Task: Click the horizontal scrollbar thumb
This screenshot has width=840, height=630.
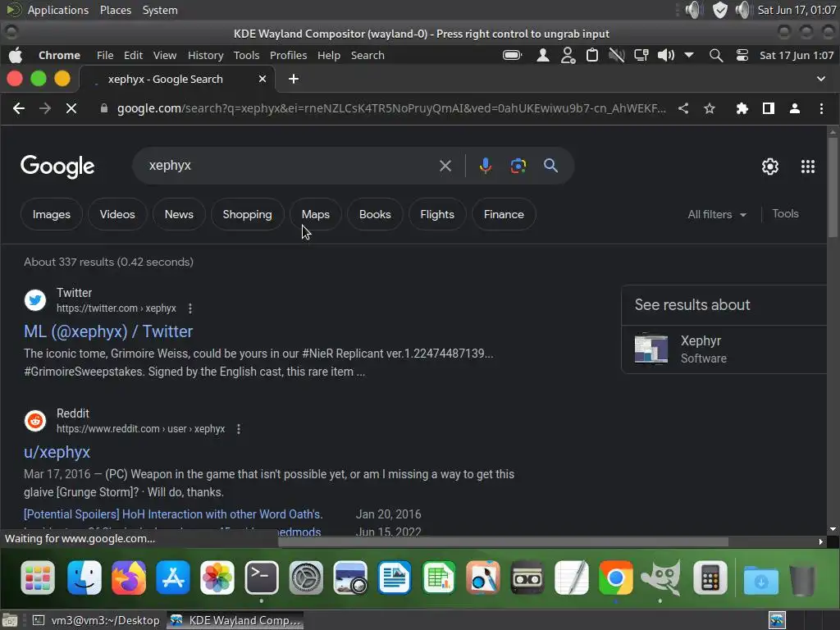Action: coord(503,542)
